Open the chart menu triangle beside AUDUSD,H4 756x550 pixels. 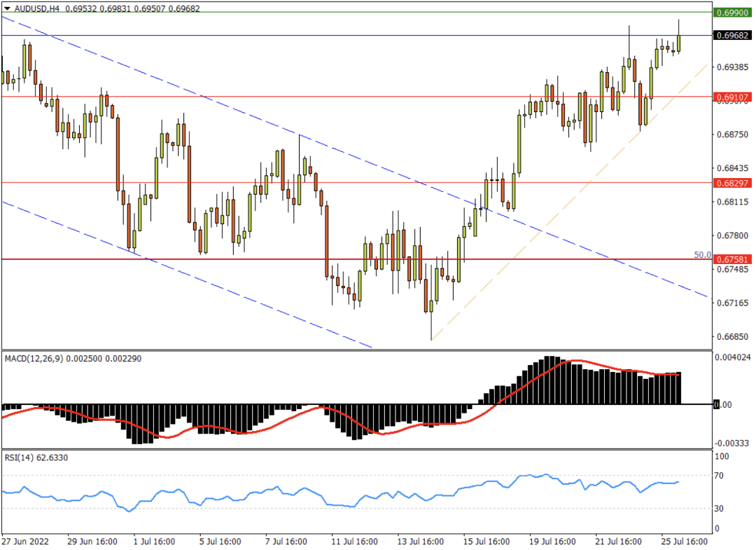7,8
